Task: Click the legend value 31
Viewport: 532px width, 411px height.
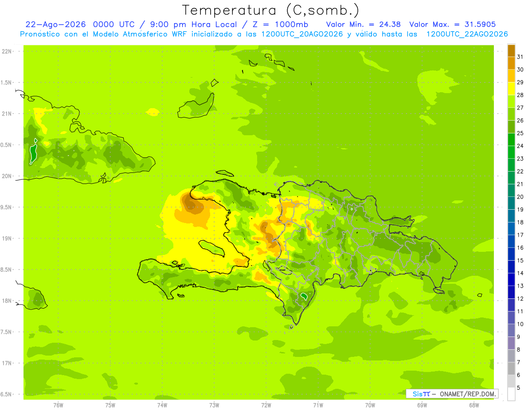Action: (520, 57)
